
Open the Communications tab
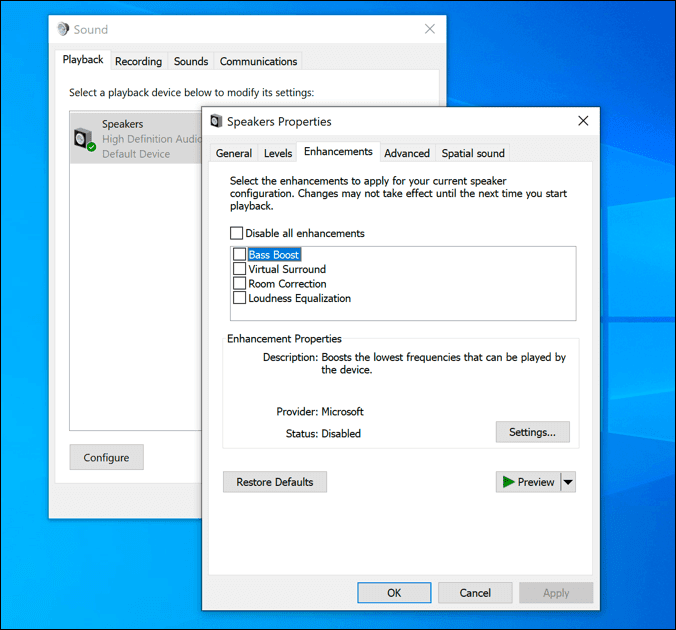tap(258, 61)
